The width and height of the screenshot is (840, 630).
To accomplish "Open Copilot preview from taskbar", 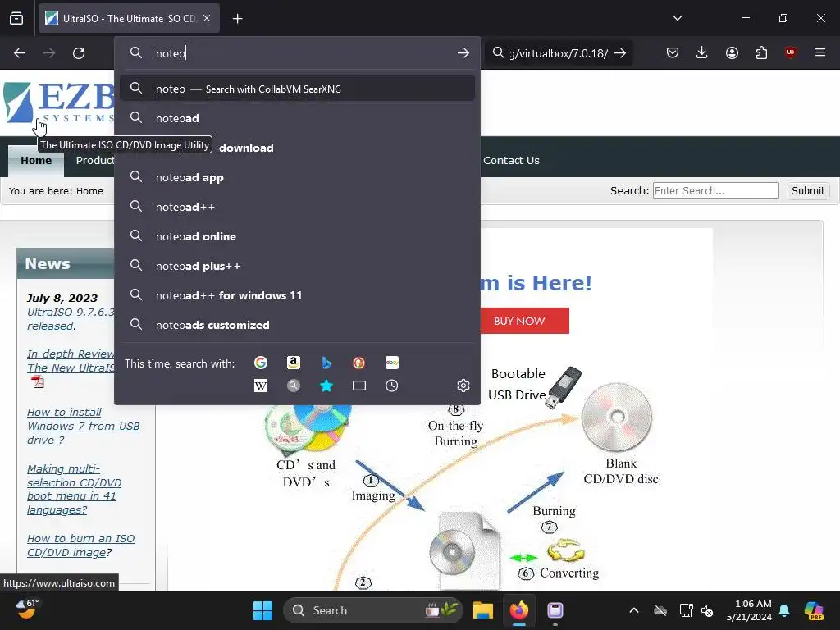I will (814, 610).
